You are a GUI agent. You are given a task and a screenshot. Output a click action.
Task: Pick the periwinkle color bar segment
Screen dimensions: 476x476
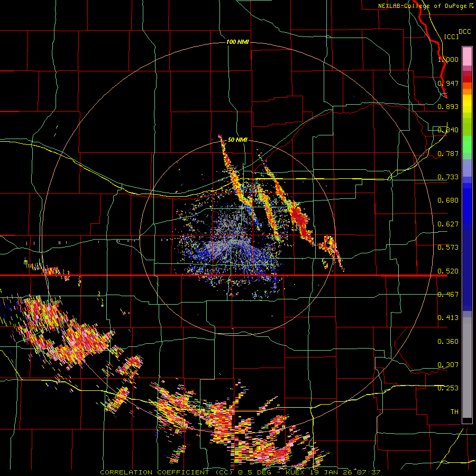click(467, 168)
